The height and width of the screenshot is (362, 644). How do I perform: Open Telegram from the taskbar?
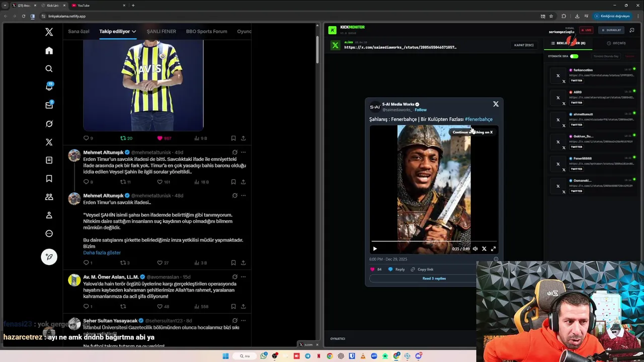point(307,356)
